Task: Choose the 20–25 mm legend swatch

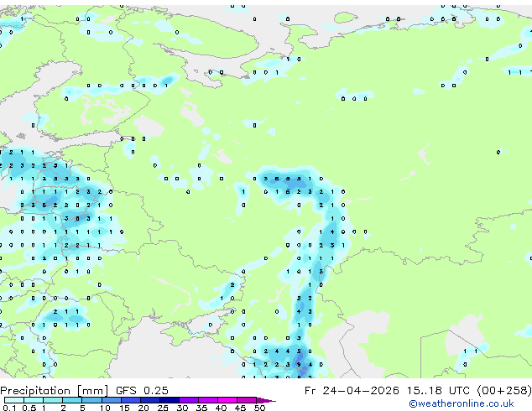Action: [150, 400]
